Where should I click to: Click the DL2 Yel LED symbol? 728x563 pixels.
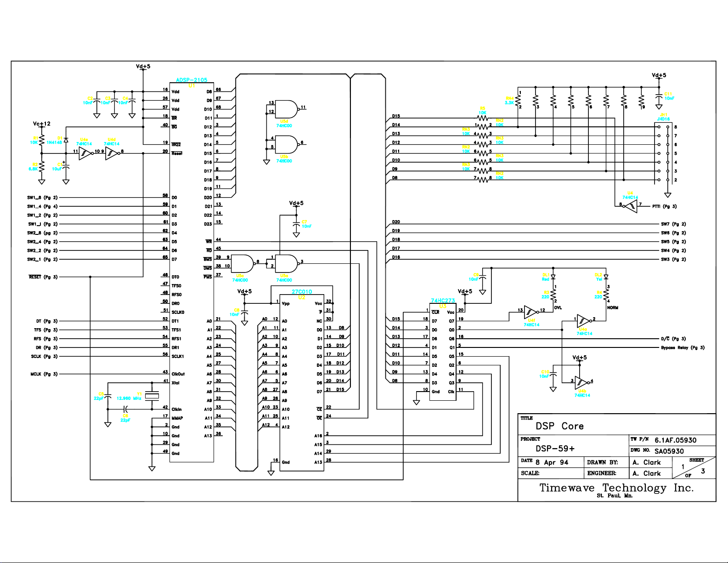606,277
